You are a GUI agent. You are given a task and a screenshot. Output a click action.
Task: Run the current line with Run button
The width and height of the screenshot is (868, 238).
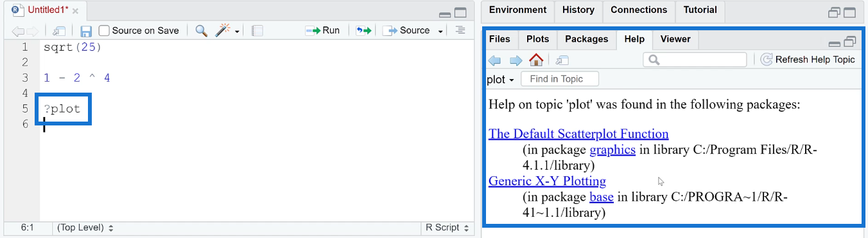tap(323, 31)
